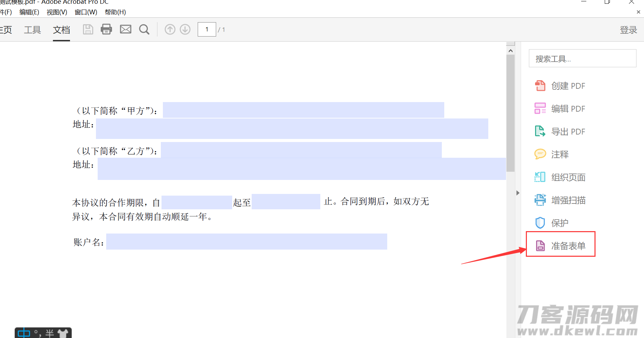Select 保护 tool label
644x338 pixels.
(x=560, y=223)
